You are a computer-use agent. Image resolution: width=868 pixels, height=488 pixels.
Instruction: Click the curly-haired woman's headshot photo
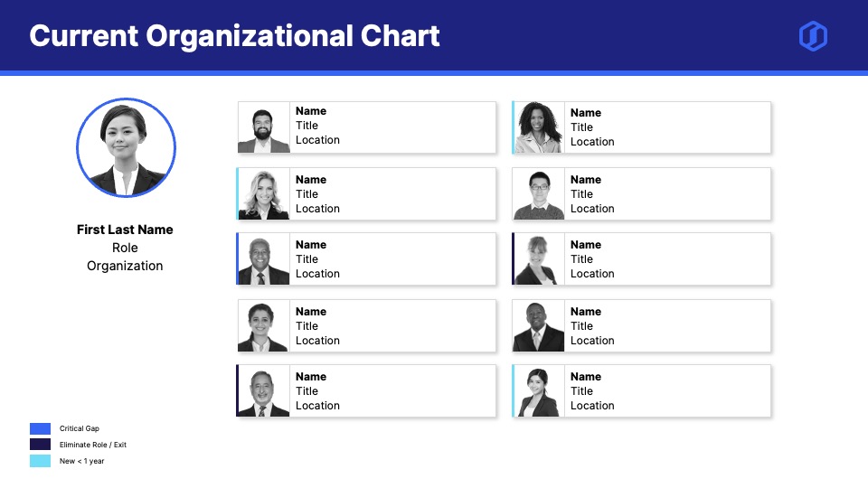tap(539, 127)
